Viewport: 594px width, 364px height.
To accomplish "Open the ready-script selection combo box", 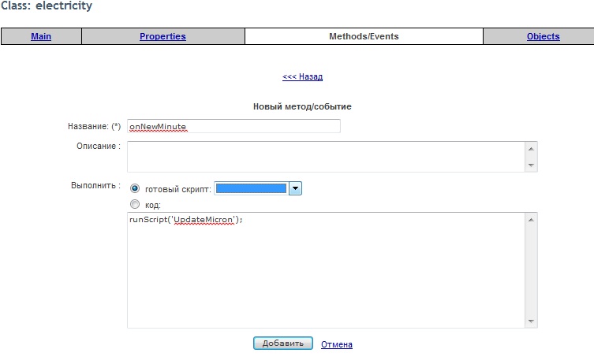I will (x=251, y=188).
